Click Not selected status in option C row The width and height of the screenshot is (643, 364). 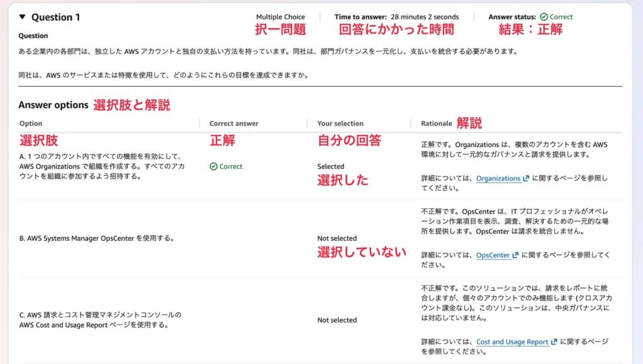(337, 320)
